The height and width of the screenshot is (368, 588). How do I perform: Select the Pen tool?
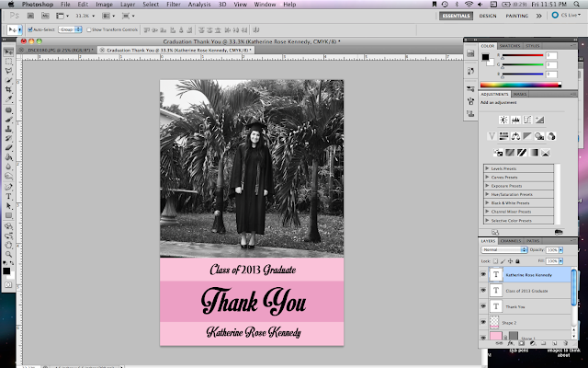click(x=8, y=187)
